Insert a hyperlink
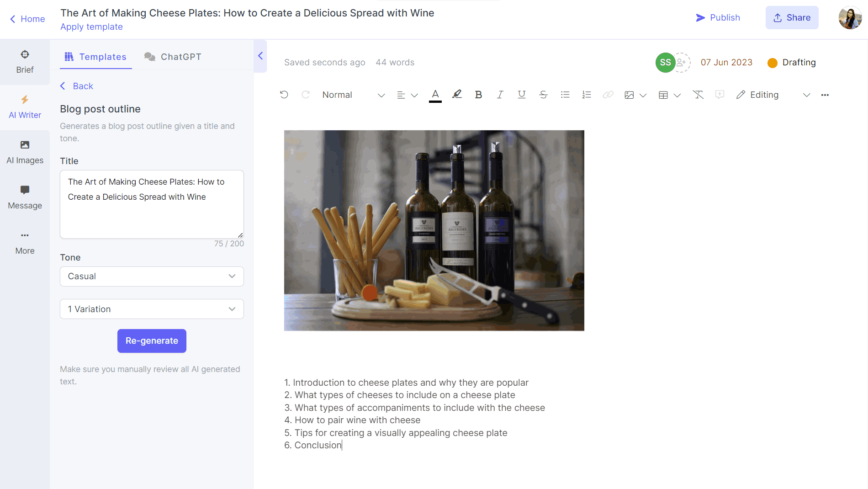 tap(608, 95)
